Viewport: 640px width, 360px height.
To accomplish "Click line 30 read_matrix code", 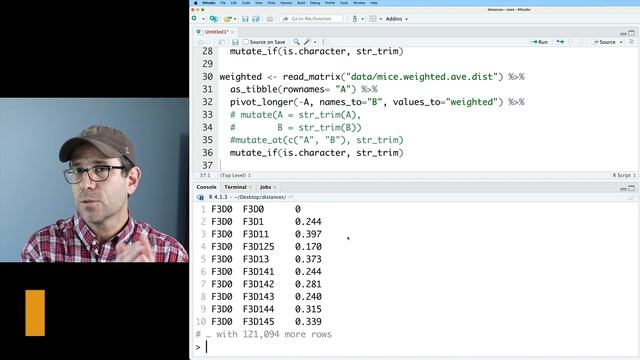I will click(372, 77).
